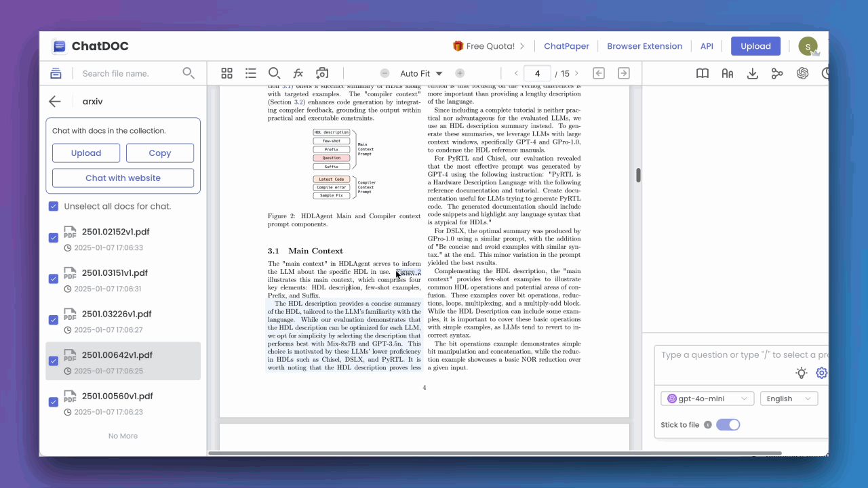Click the zoom out minus button

click(x=384, y=73)
